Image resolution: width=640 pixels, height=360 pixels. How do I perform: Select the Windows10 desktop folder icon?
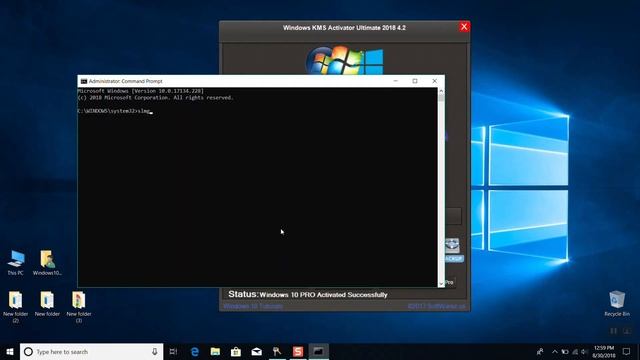[47, 262]
